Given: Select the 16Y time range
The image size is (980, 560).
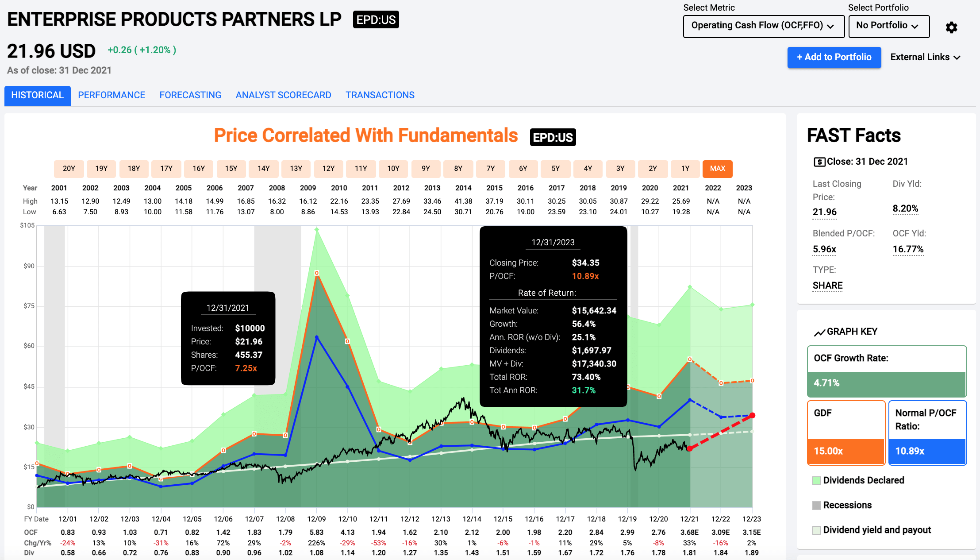Looking at the screenshot, I should pyautogui.click(x=199, y=169).
